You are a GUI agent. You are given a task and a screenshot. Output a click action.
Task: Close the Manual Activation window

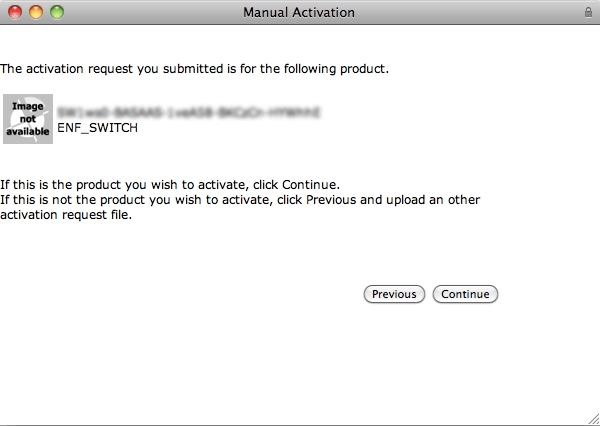[15, 12]
